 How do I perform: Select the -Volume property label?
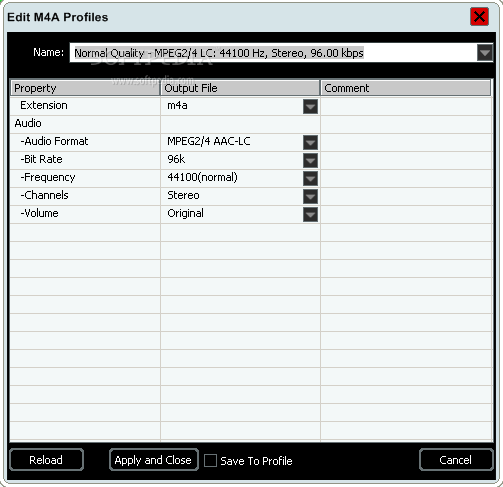tap(39, 213)
